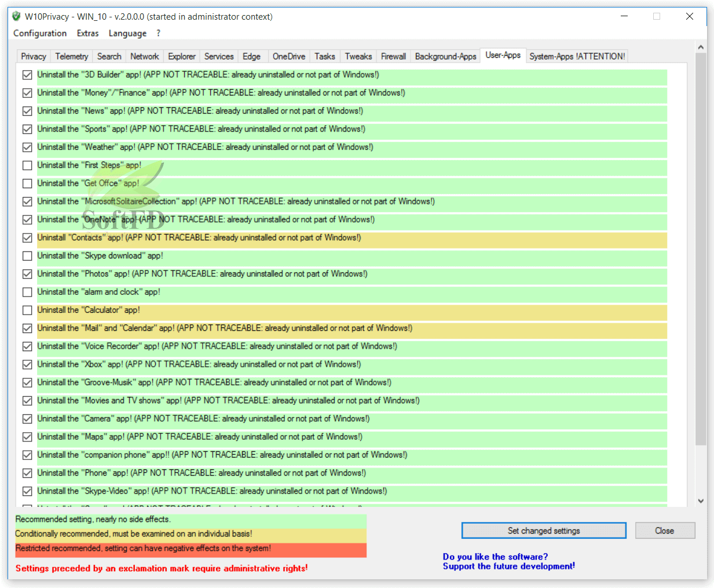Viewport: 714px width, 588px height.
Task: Check Uninstall the "Get Office" app checkbox
Action: click(27, 183)
